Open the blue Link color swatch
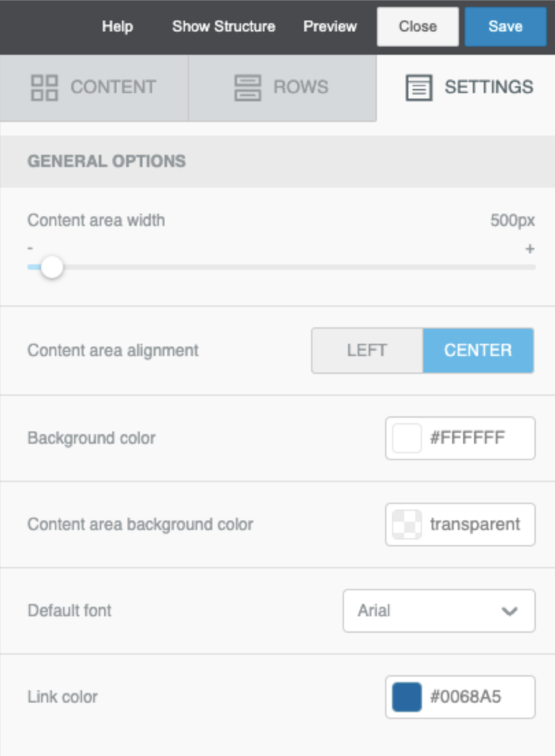The image size is (555, 756). click(407, 697)
